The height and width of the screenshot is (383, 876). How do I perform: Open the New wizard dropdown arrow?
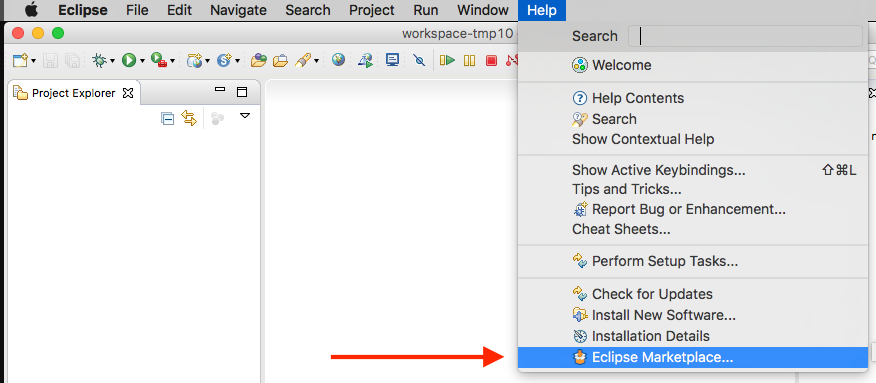tap(34, 61)
